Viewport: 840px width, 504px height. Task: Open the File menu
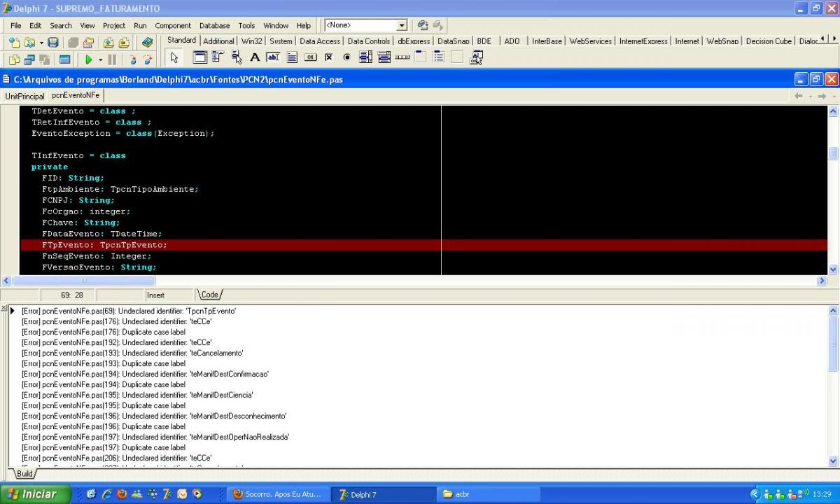[15, 25]
